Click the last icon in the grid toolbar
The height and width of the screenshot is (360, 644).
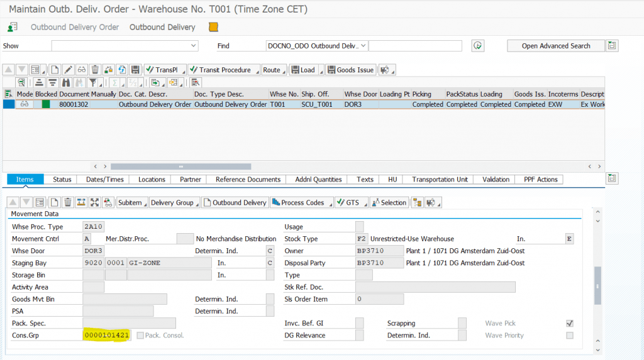pyautogui.click(x=195, y=82)
